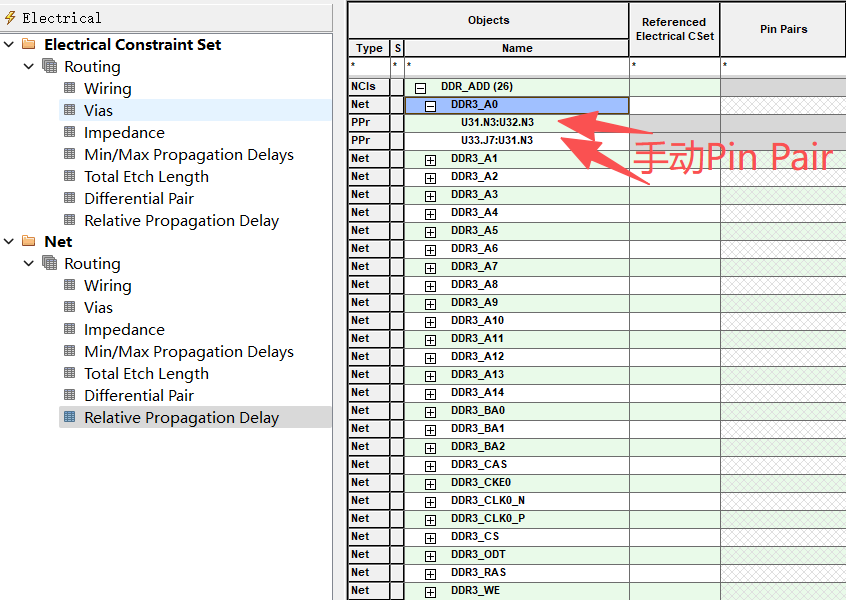Click the Objects column header
This screenshot has height=600, width=846.
point(488,21)
